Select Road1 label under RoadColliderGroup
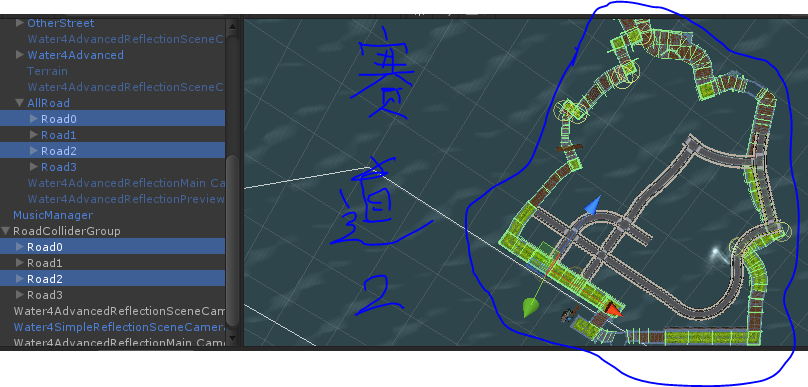Screen dimensions: 808x387 (45, 263)
